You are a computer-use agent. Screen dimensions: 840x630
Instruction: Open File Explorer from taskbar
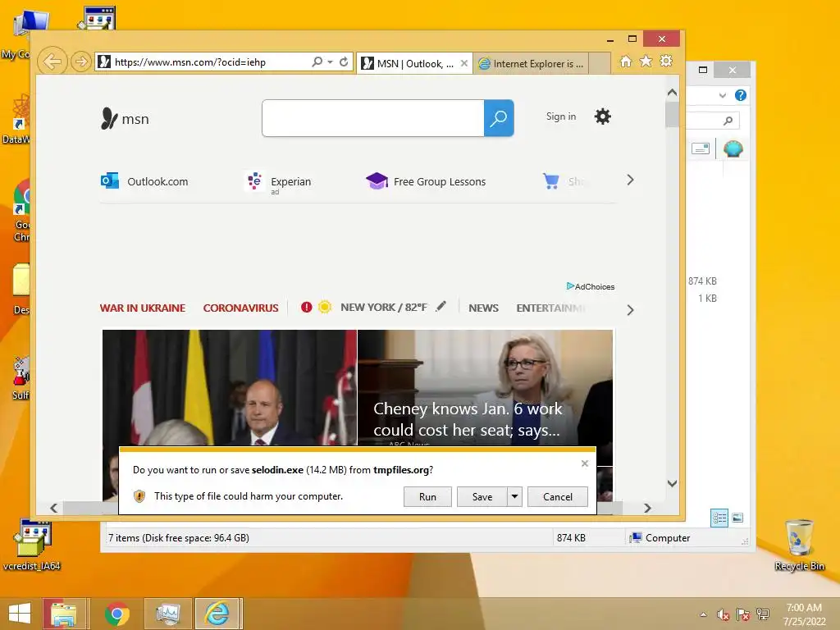point(64,614)
